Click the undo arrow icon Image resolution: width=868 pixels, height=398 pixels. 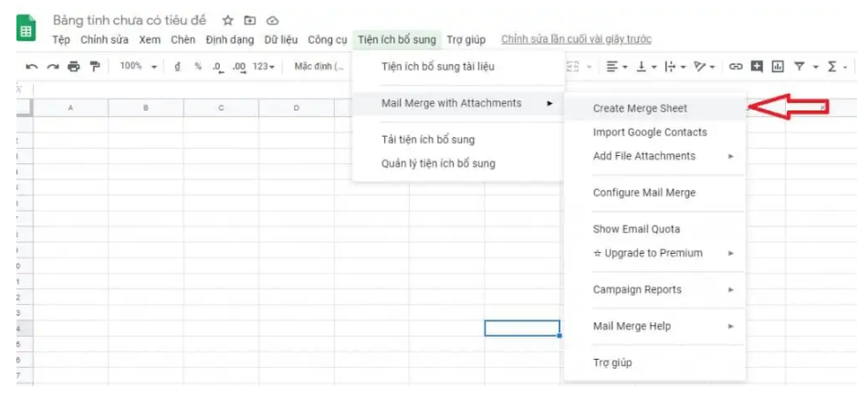[32, 67]
